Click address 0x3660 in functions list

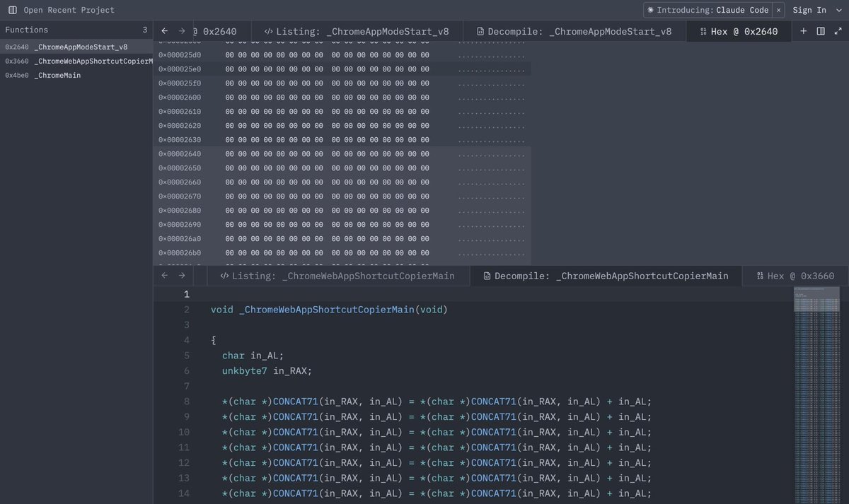17,61
